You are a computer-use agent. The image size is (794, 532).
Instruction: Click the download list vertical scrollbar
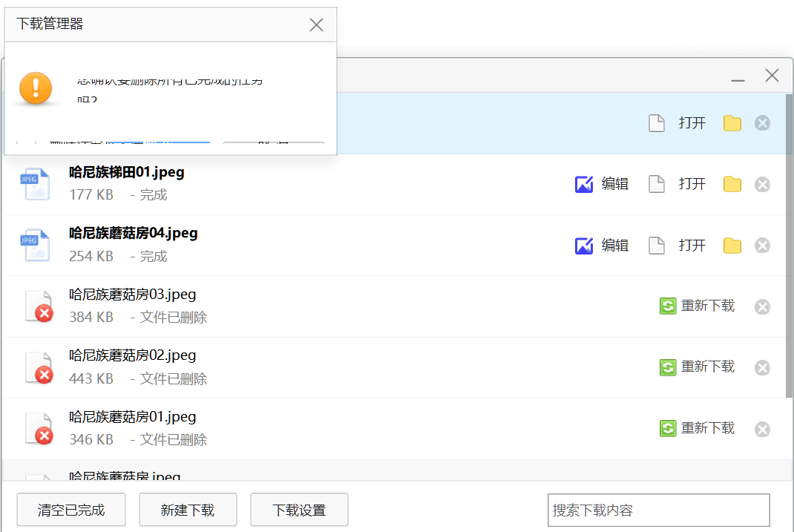(x=789, y=245)
